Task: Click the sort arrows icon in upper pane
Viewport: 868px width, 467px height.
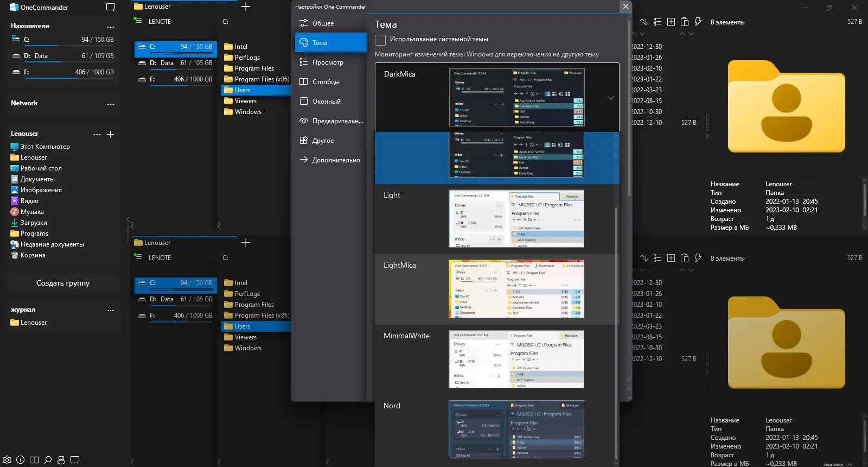Action: (x=644, y=22)
